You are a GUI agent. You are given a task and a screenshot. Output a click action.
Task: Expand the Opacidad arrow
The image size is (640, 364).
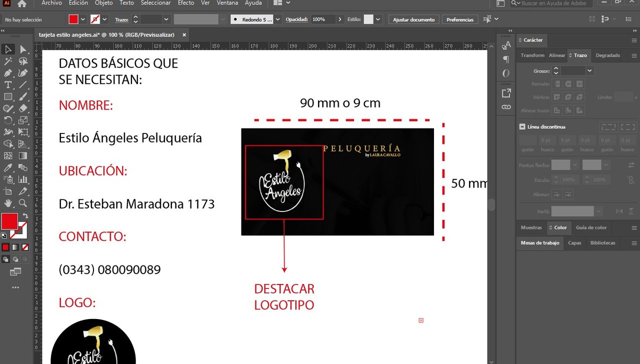pyautogui.click(x=340, y=19)
